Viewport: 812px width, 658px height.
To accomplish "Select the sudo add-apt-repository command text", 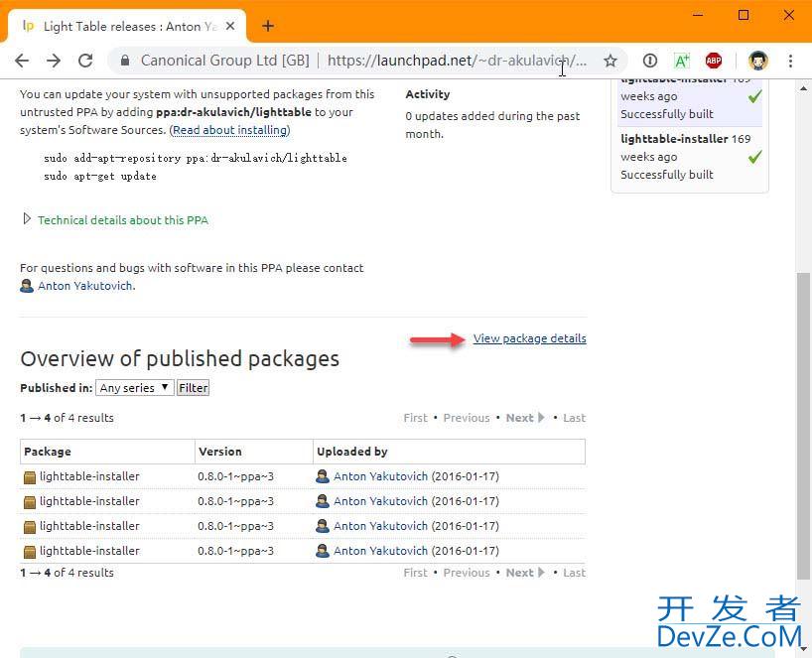I will pos(196,158).
